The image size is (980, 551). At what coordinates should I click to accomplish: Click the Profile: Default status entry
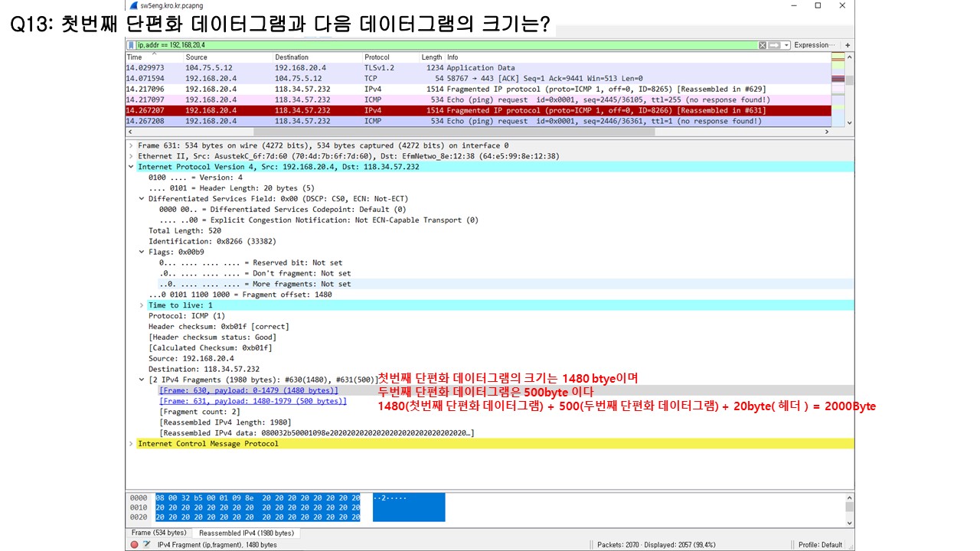tap(820, 545)
